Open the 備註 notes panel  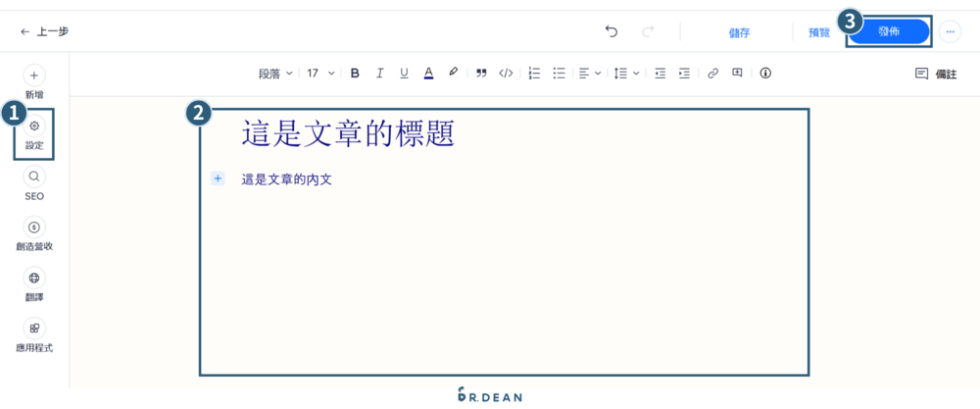click(x=936, y=74)
